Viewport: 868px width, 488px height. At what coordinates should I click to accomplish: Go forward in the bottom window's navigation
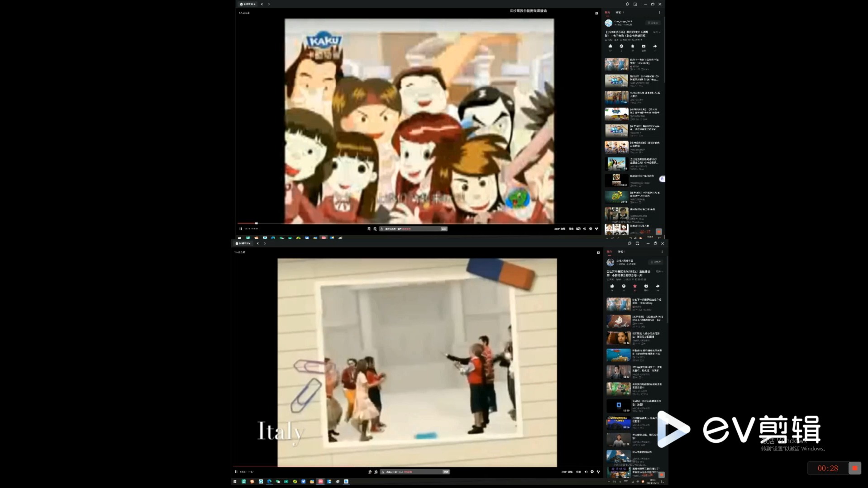coord(265,243)
